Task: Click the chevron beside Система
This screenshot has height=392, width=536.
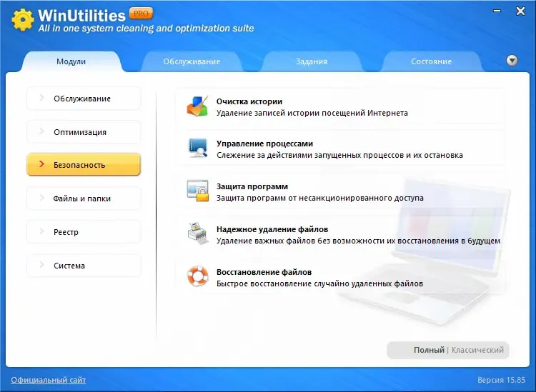Action: tap(41, 265)
